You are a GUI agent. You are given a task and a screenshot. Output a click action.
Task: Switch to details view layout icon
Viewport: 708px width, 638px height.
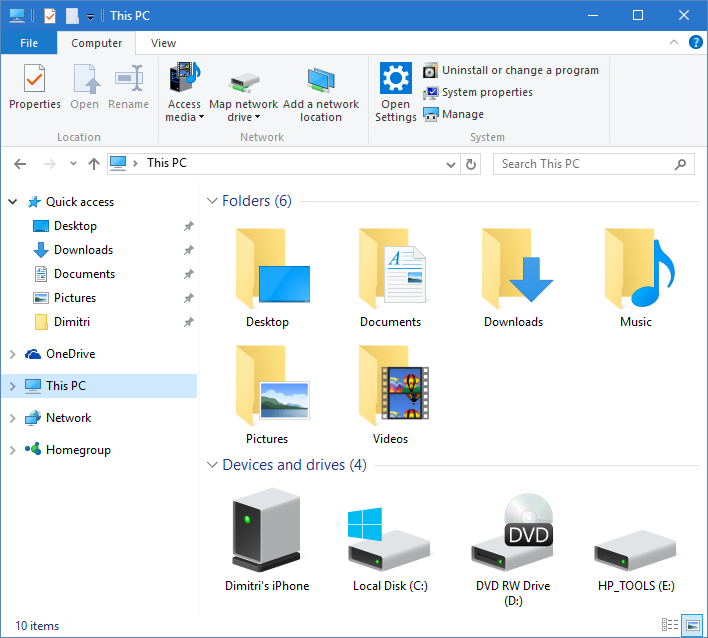670,625
